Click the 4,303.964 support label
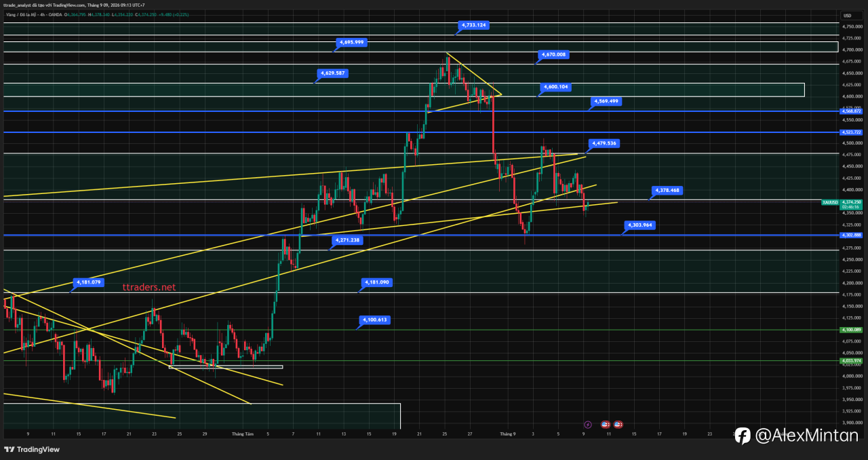The height and width of the screenshot is (460, 868). (639, 225)
